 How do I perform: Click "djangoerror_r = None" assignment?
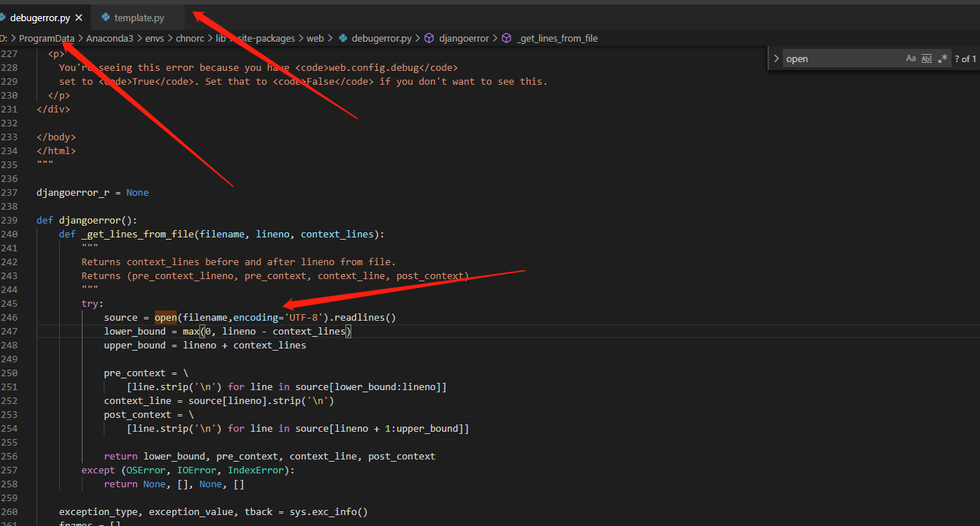(93, 192)
